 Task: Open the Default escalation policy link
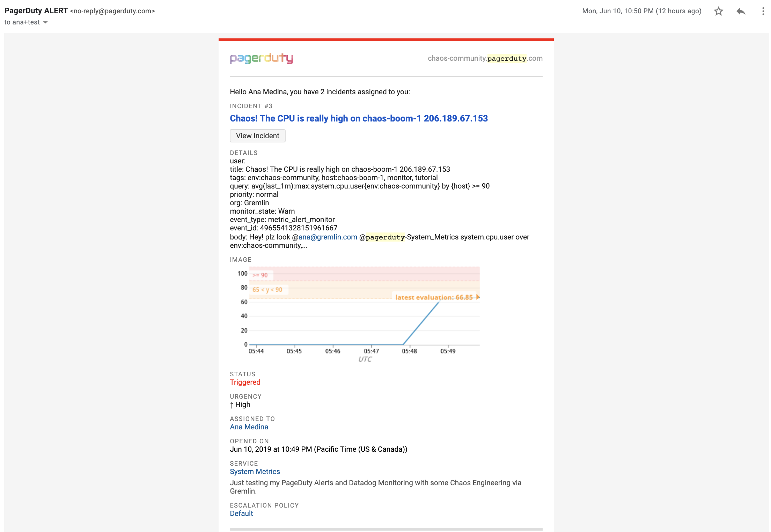(x=241, y=513)
